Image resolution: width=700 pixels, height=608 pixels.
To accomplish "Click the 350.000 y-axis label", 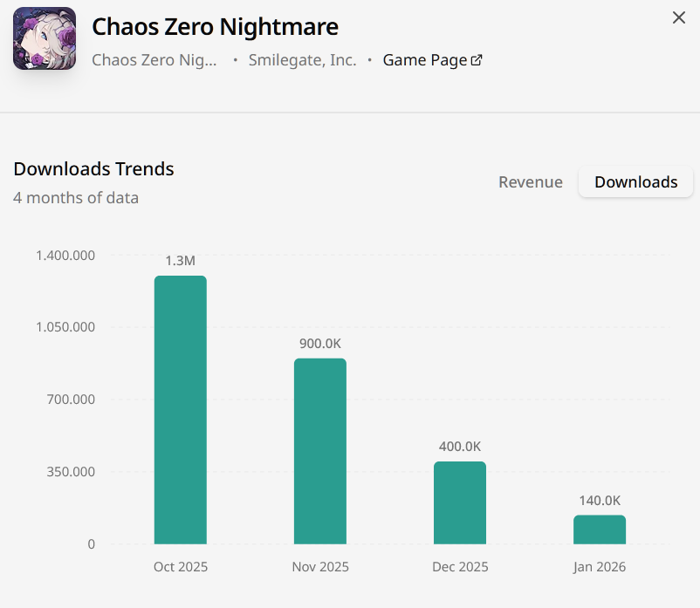I will (x=71, y=472).
